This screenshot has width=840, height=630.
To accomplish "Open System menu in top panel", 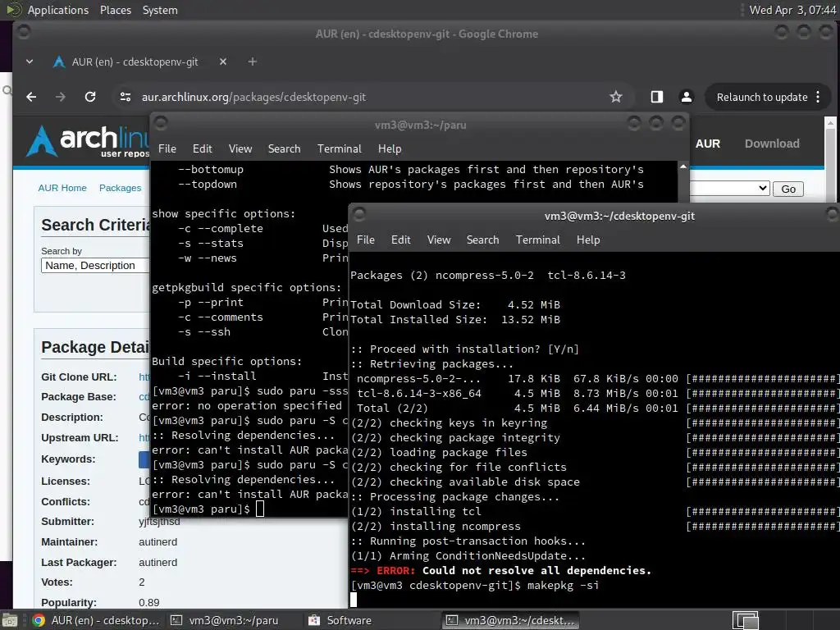I will pos(160,10).
